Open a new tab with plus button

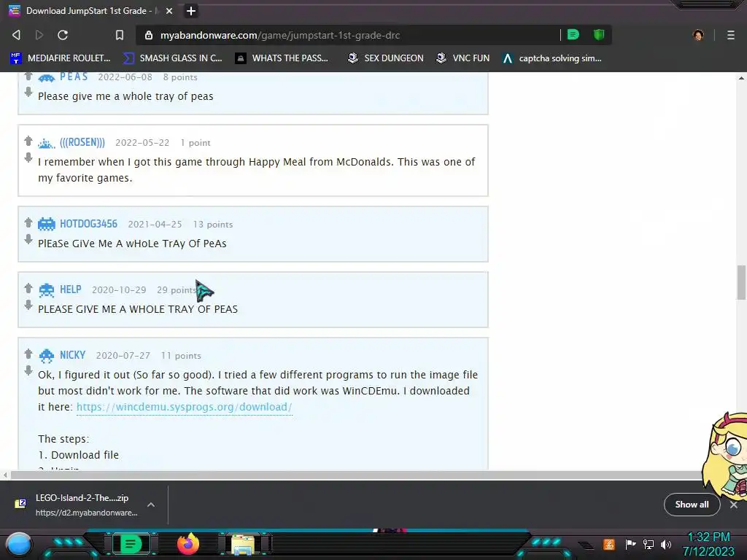click(x=191, y=11)
